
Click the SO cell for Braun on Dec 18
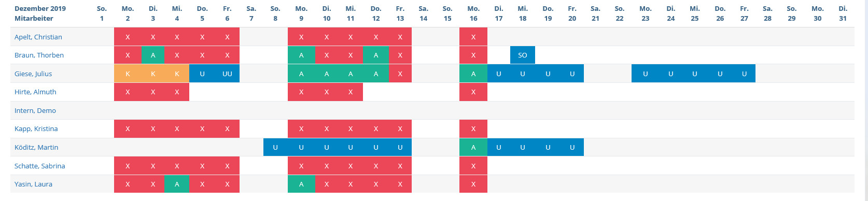click(x=523, y=55)
